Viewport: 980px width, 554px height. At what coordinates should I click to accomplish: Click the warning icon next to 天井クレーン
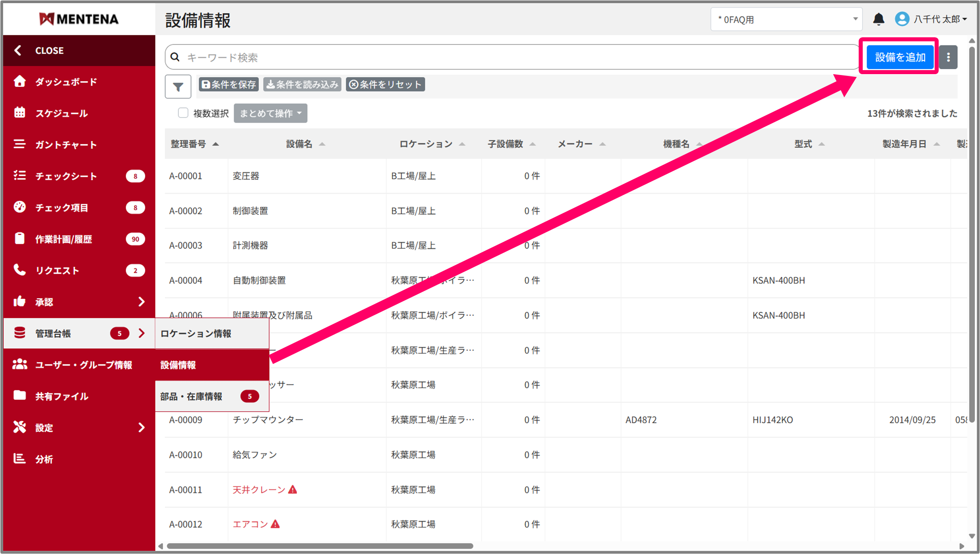293,489
